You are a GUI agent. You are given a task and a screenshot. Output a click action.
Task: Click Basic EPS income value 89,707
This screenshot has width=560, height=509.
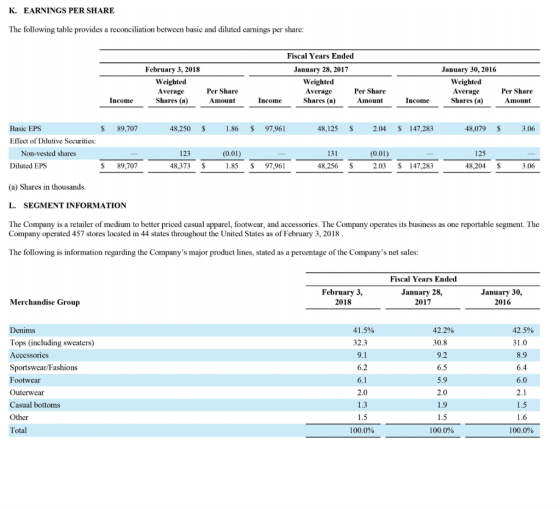[127, 129]
